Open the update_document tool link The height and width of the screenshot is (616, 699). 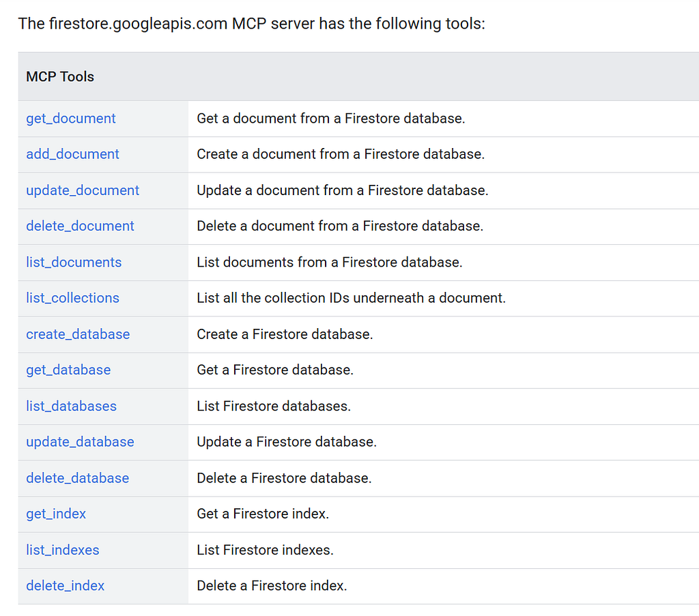(x=83, y=190)
